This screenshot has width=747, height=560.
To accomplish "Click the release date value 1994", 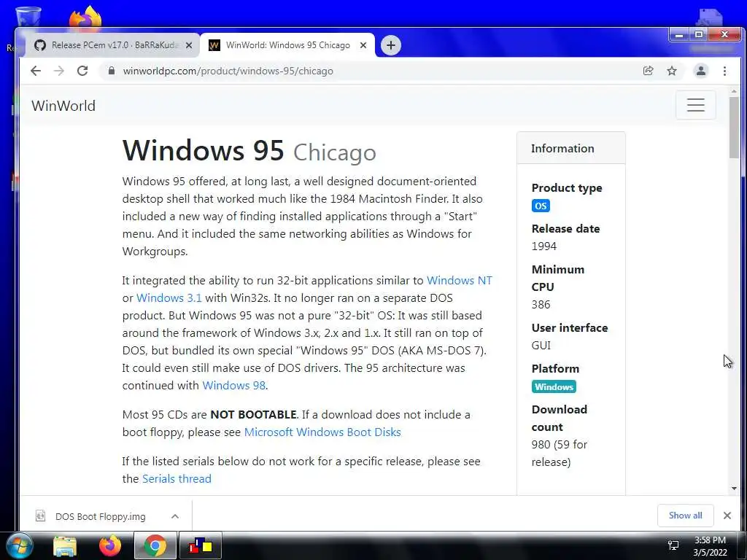I will coord(544,246).
